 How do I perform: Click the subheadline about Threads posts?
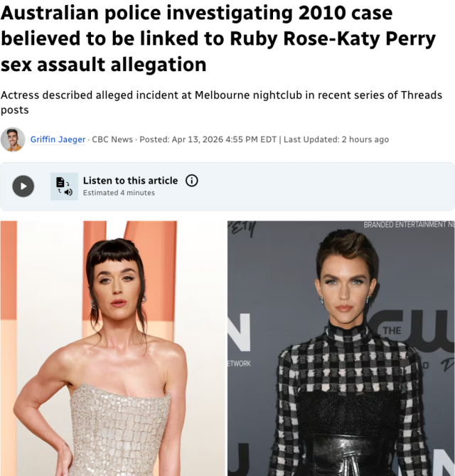tap(221, 102)
